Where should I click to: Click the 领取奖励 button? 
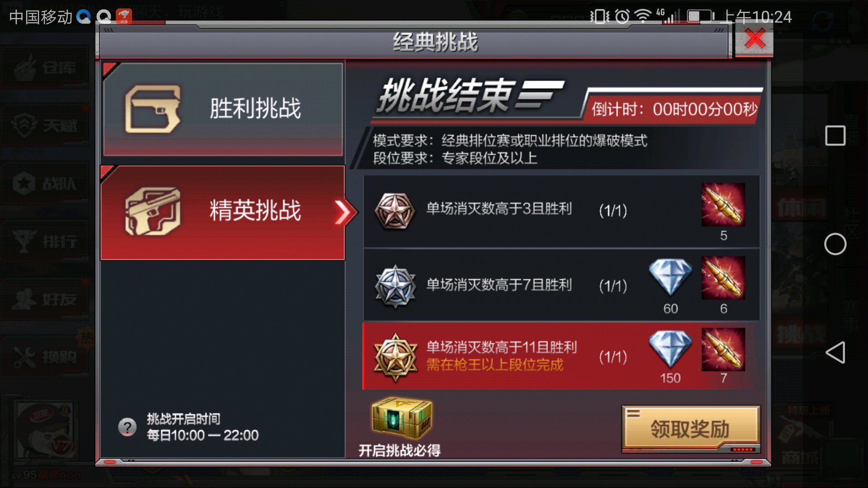[x=691, y=429]
